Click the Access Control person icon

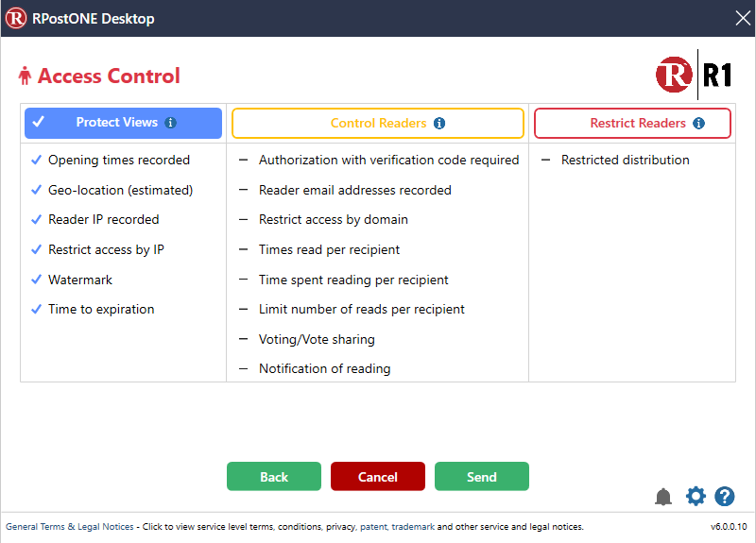[x=25, y=76]
